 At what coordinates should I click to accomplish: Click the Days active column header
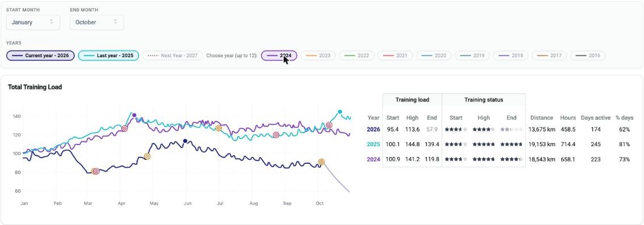coord(596,118)
